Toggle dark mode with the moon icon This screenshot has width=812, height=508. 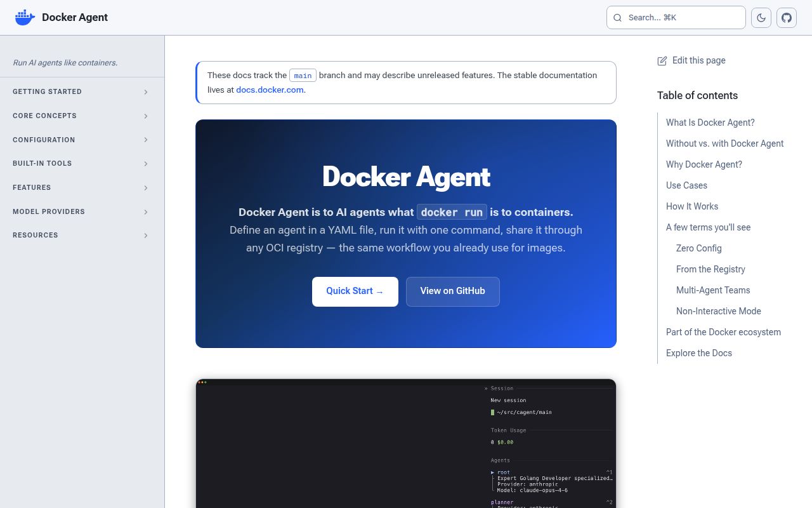[x=761, y=17]
